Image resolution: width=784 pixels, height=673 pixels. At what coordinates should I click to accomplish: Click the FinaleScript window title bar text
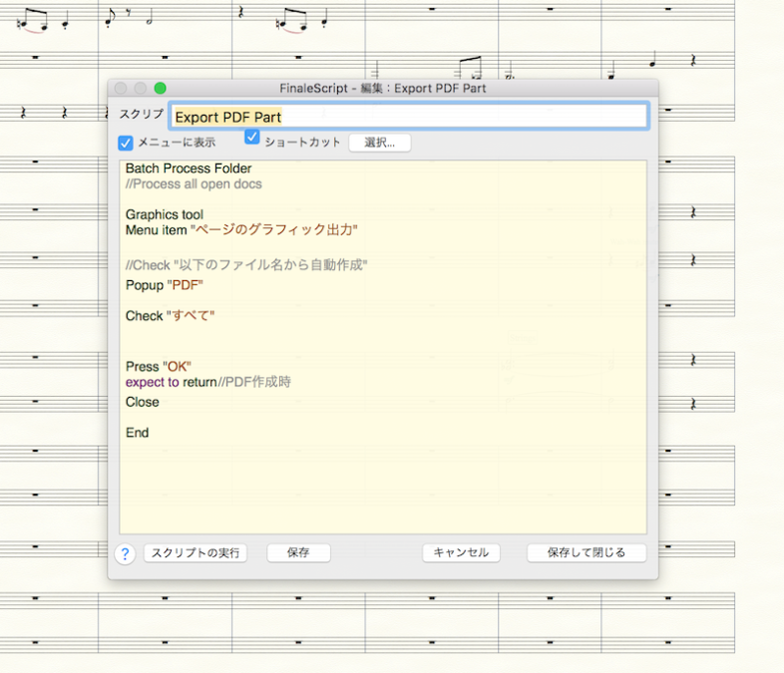click(x=383, y=89)
